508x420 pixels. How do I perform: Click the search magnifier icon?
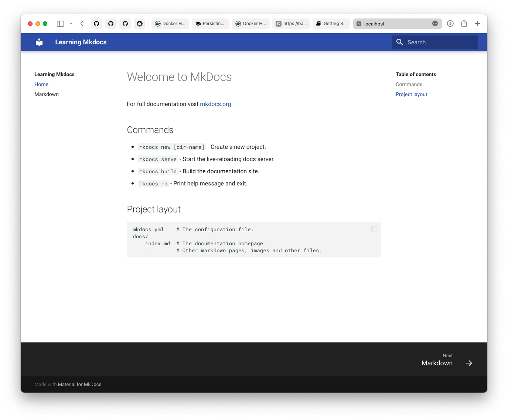[399, 42]
